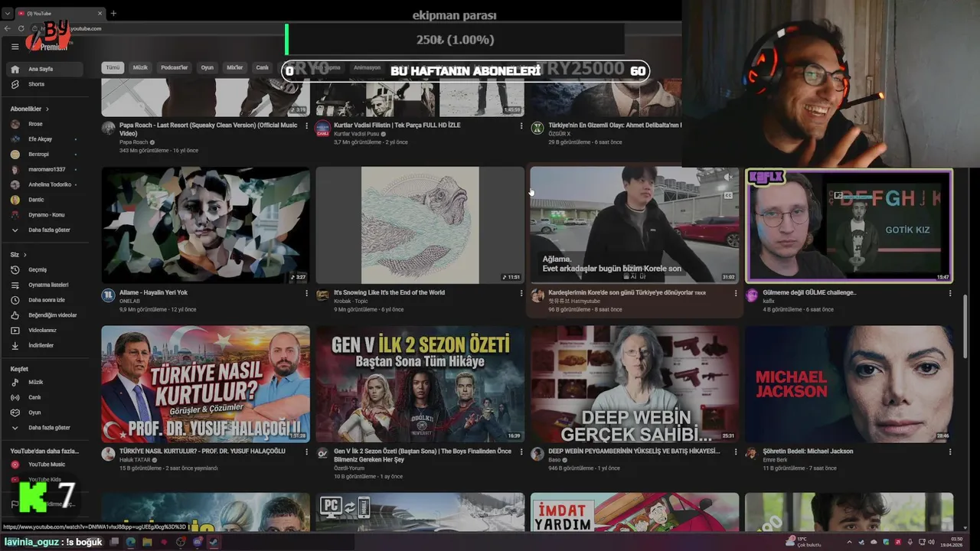980x551 pixels.
Task: Open options for Kardeşlerimin Kore'de video
Action: click(x=736, y=293)
